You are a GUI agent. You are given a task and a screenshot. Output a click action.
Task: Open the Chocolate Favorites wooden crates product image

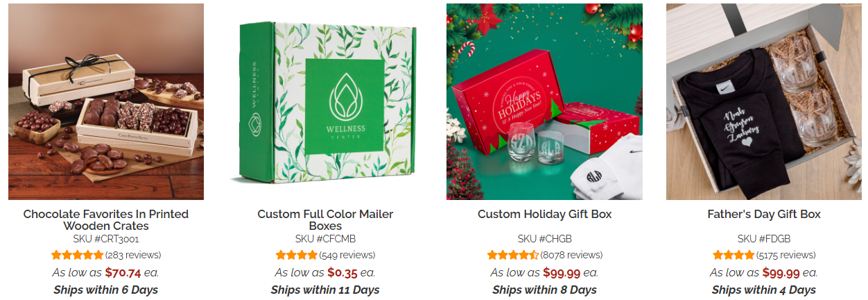[106, 101]
